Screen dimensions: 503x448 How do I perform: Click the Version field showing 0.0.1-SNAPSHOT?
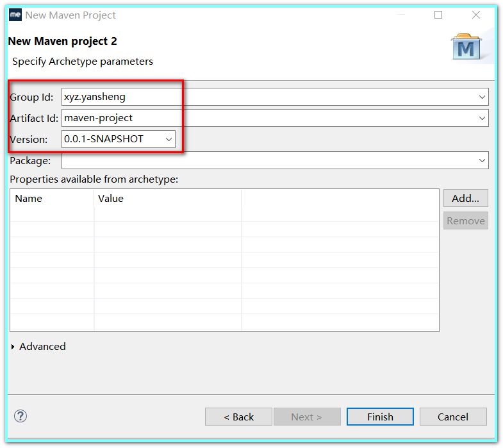[119, 139]
